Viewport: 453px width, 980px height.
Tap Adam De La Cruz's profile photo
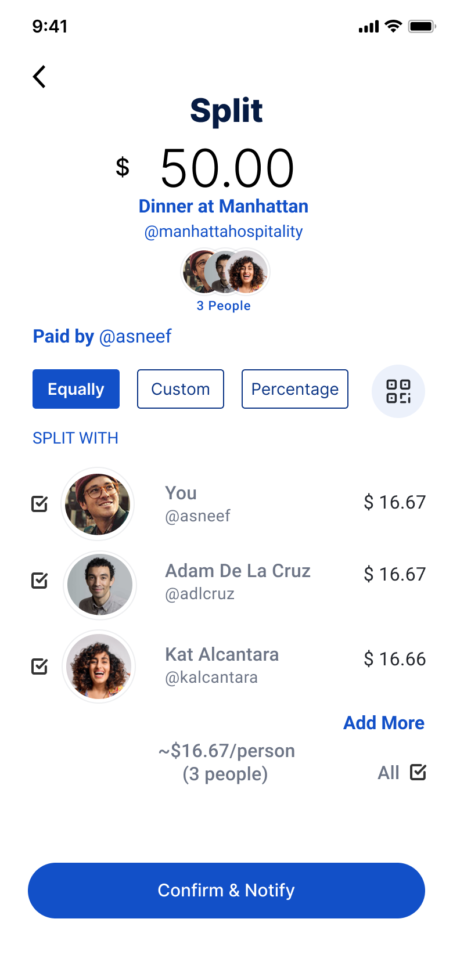click(99, 584)
